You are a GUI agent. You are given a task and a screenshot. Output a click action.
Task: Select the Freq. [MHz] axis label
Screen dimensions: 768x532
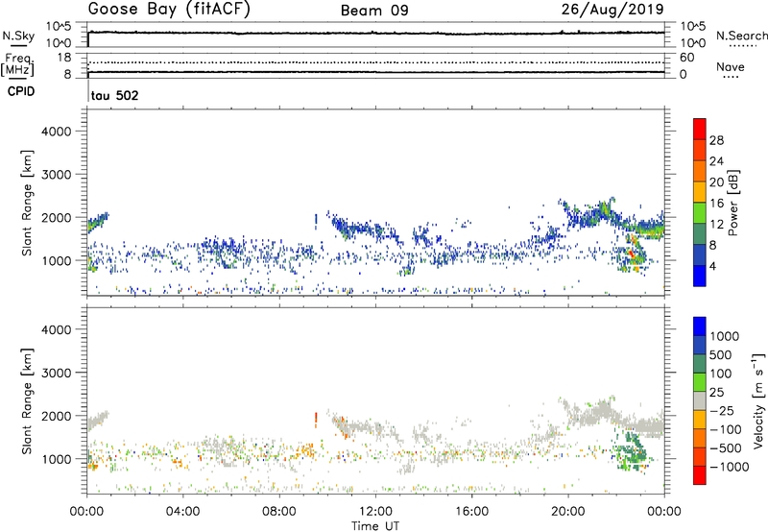[x=17, y=65]
